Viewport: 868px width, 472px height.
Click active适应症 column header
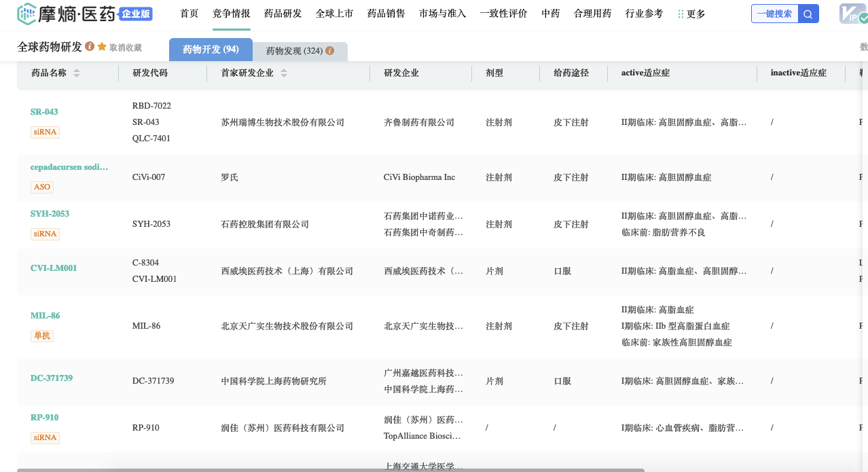pos(645,73)
